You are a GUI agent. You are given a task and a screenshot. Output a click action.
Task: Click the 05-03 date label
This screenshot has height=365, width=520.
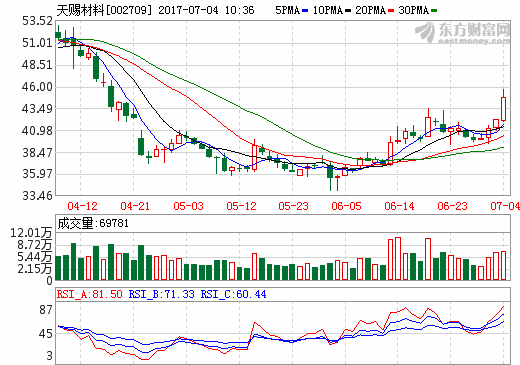click(x=188, y=206)
